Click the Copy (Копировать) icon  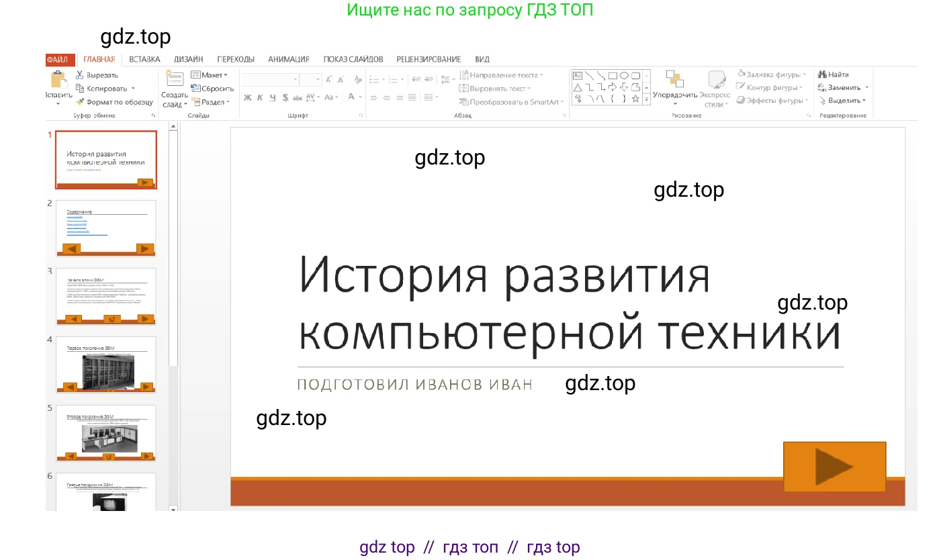click(x=80, y=88)
